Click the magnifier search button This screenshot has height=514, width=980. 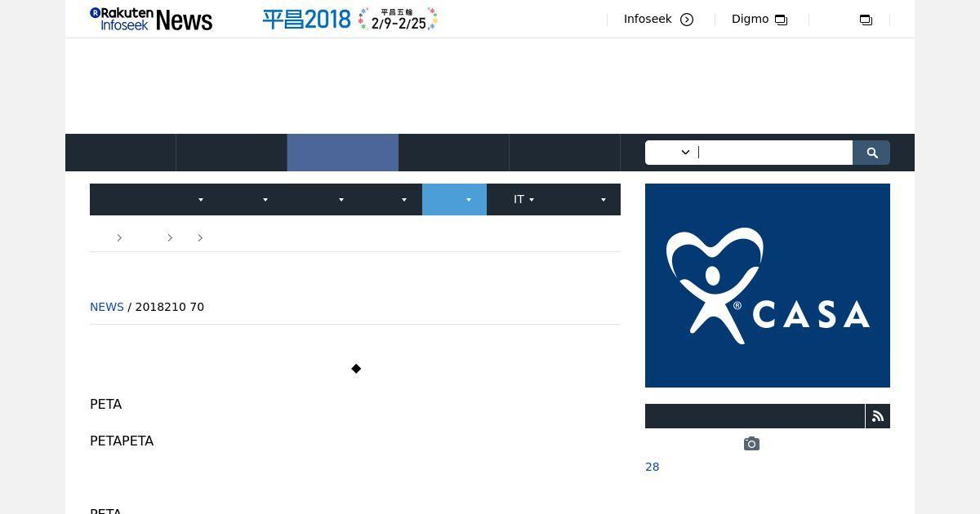pos(871,153)
